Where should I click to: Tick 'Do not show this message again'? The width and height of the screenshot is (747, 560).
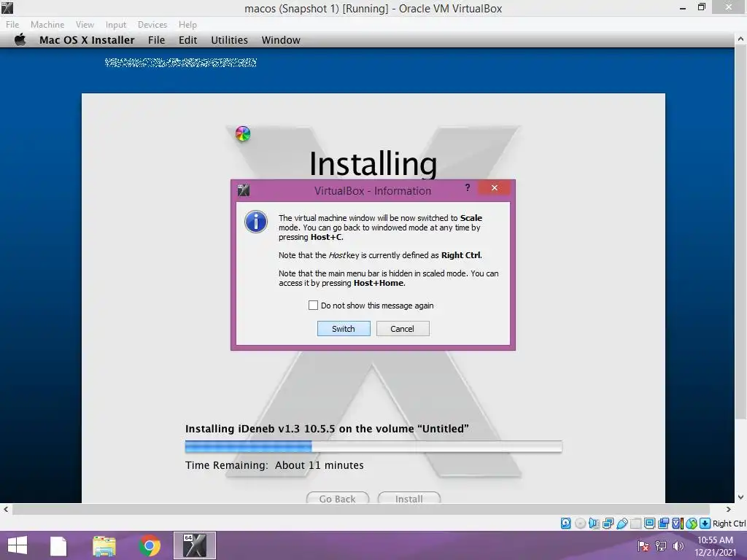pos(313,306)
